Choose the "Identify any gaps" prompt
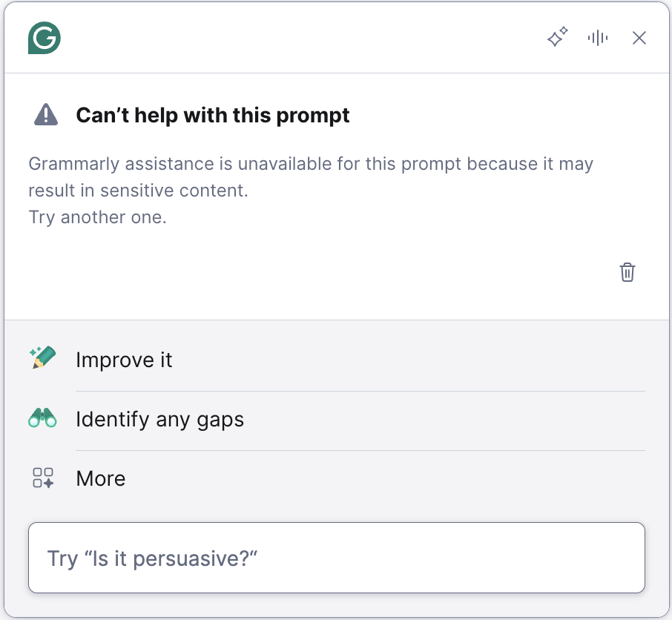 [159, 420]
